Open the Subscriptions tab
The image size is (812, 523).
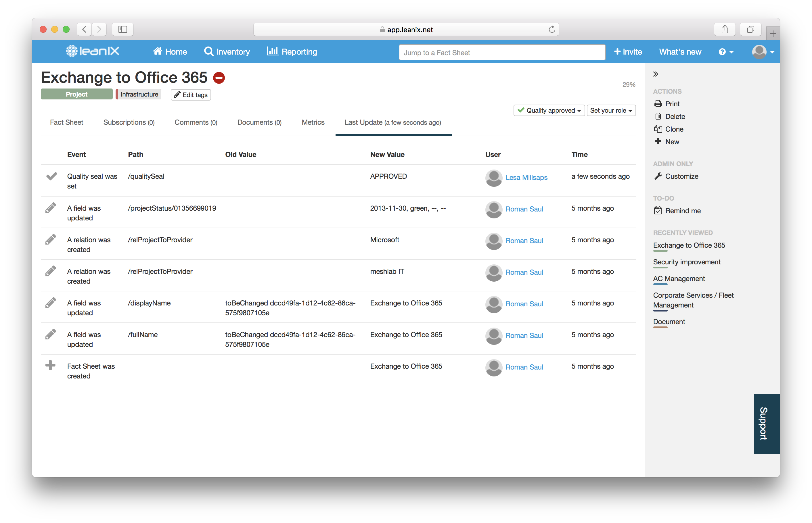[129, 122]
